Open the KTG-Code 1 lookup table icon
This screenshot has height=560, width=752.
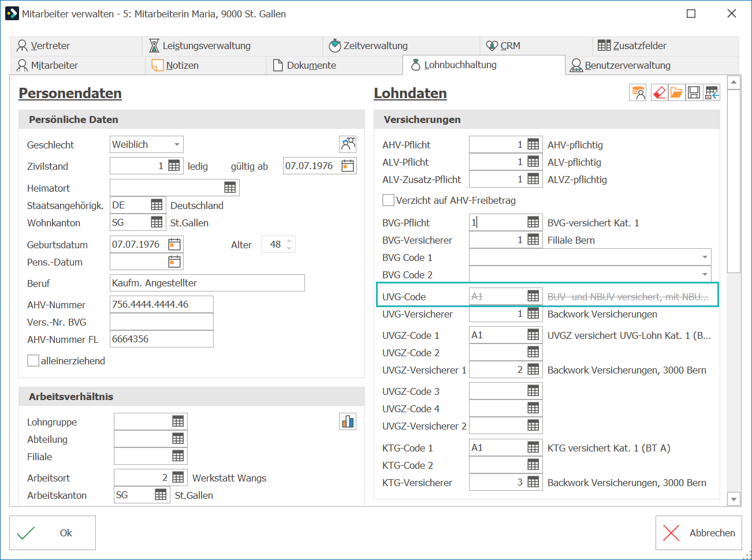pos(533,447)
